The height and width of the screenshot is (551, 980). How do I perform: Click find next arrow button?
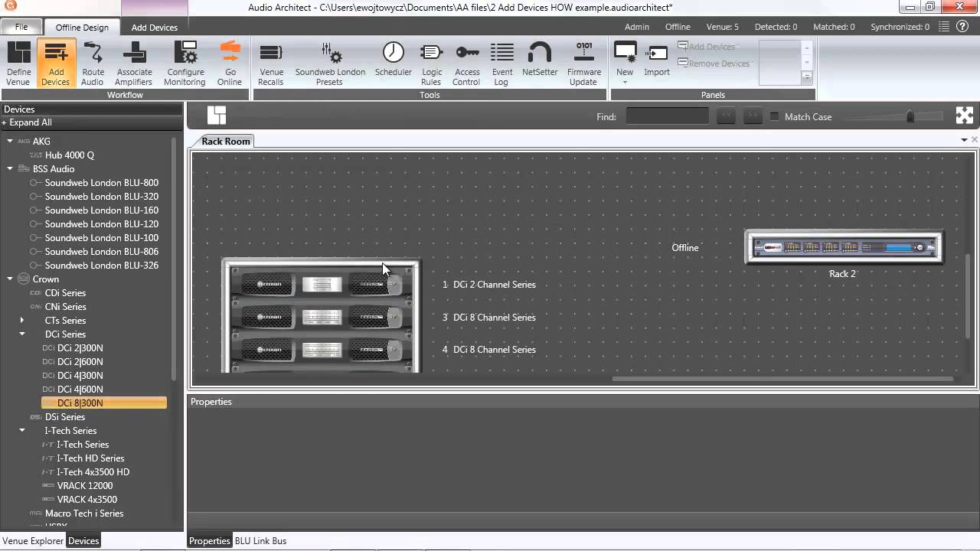(x=753, y=116)
